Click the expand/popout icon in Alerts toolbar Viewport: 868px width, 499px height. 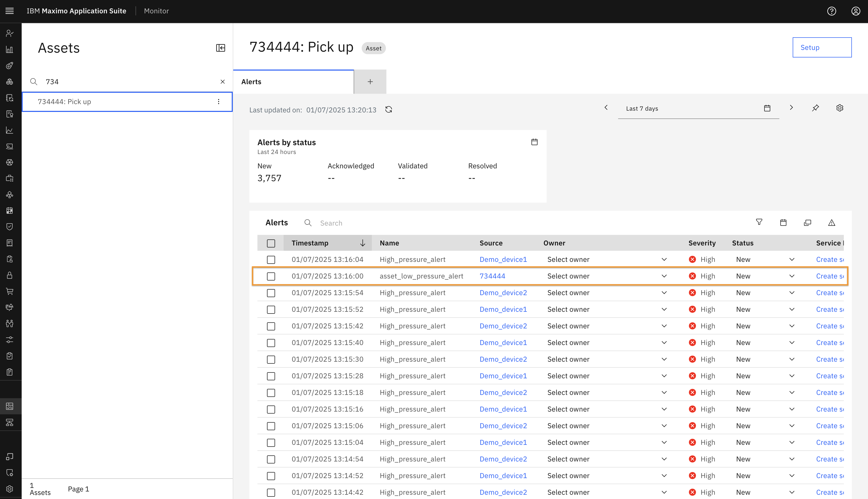(807, 223)
